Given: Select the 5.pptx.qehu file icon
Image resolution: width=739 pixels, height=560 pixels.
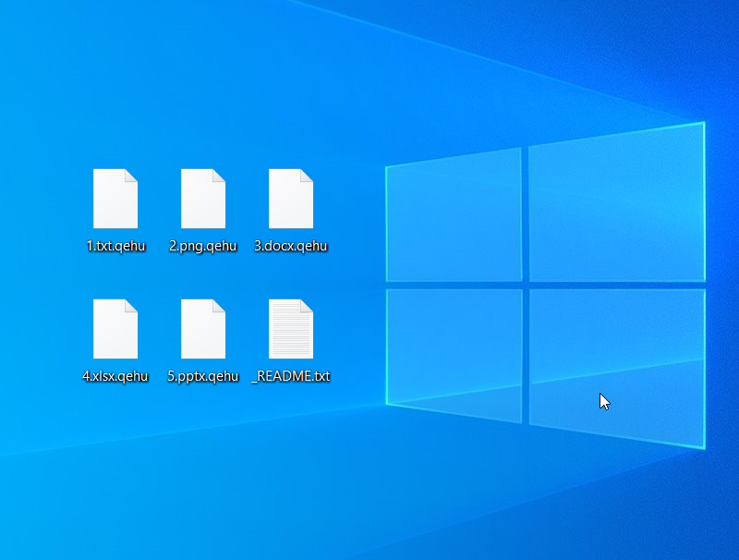Looking at the screenshot, I should pos(203,329).
